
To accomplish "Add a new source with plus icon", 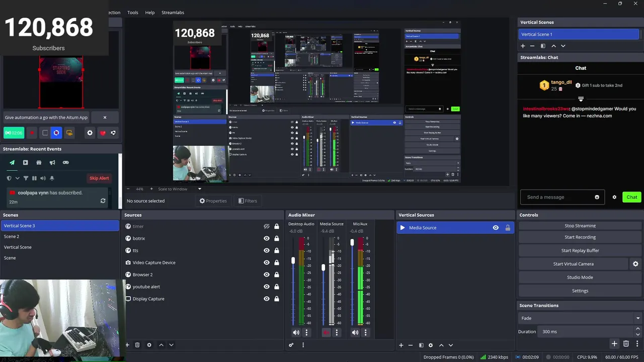I will (x=127, y=345).
